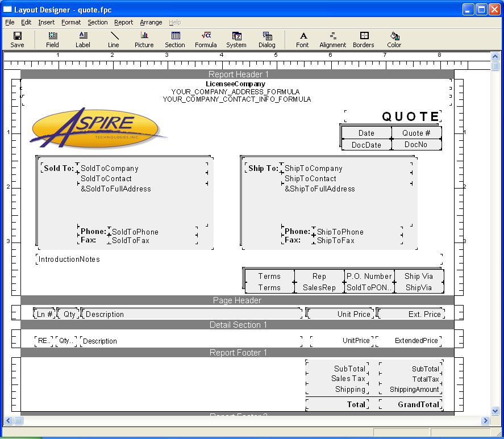Select the System field tool
Screen dimensions: 504x439
click(x=236, y=39)
